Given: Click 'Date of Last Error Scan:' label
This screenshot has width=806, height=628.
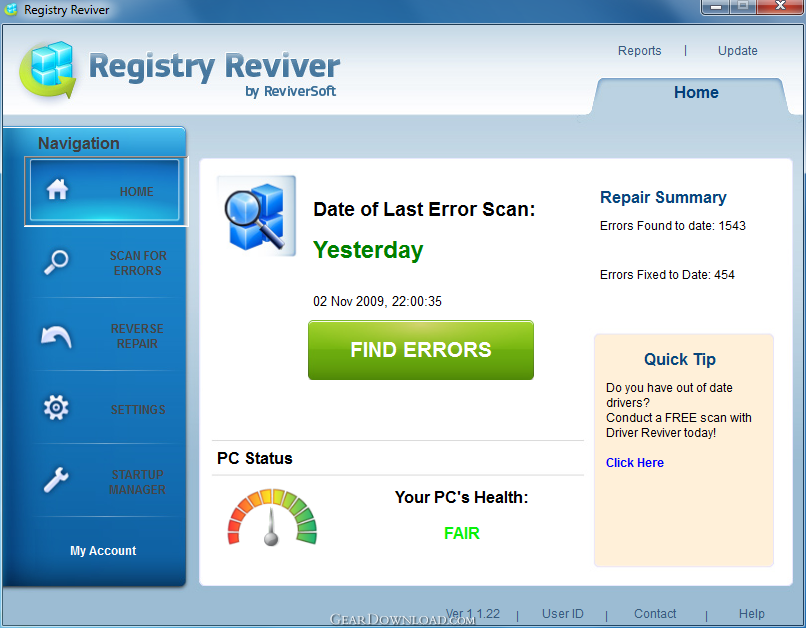Looking at the screenshot, I should click(x=424, y=210).
